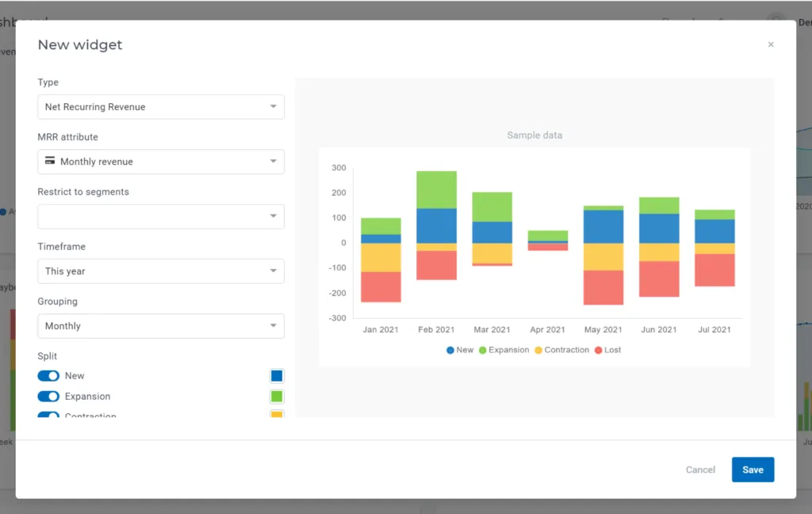The height and width of the screenshot is (514, 812).
Task: Click the Apr 2021 axis label
Action: [547, 329]
